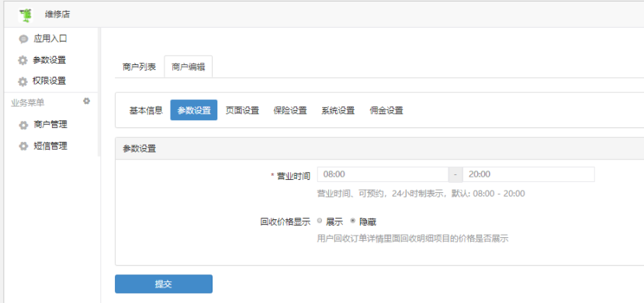Open 权限设置 in the sidebar
The width and height of the screenshot is (644, 303).
click(x=50, y=81)
